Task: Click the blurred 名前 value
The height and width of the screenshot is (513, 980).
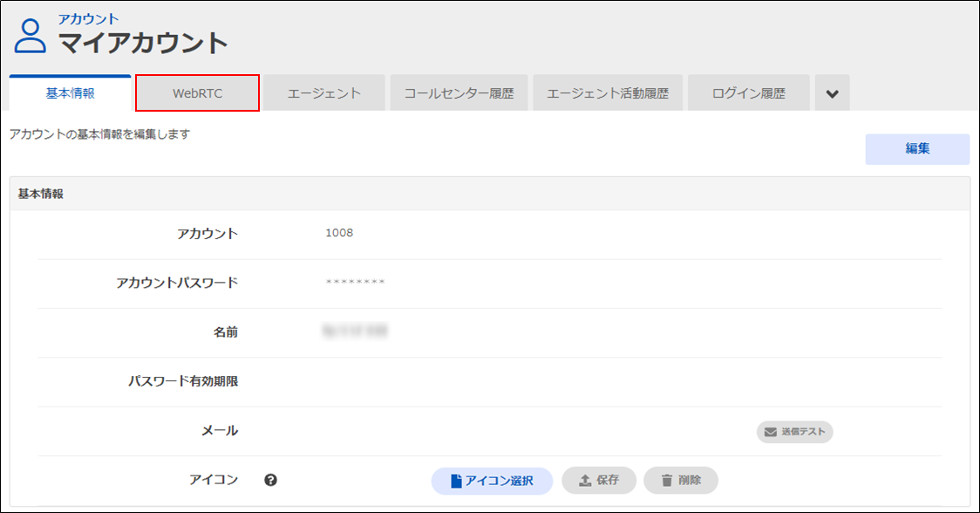Action: [355, 332]
